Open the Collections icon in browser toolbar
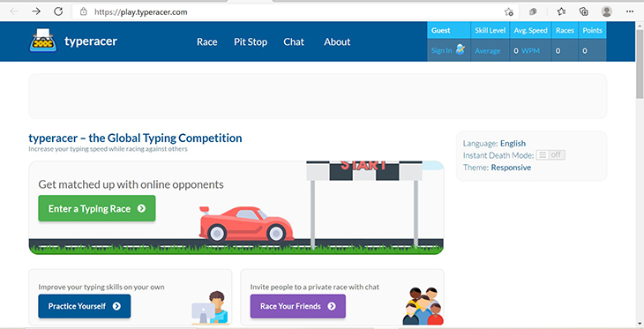Viewport: 644px width, 329px height. (584, 11)
